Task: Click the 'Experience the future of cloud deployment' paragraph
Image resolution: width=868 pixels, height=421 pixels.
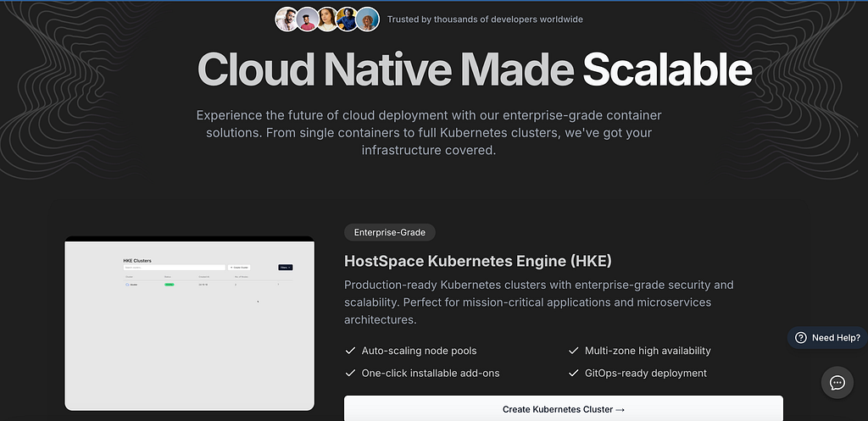Action: point(429,133)
